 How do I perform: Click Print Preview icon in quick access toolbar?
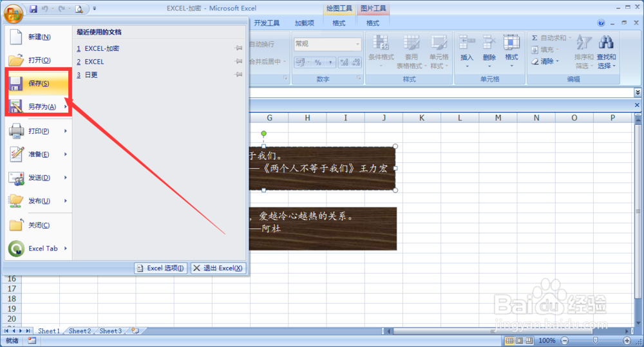coord(79,8)
